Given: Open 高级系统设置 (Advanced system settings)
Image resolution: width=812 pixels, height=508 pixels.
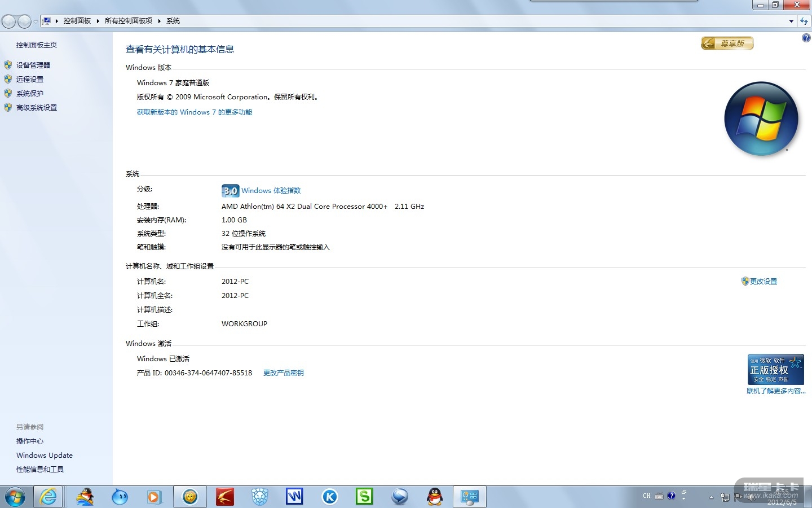Looking at the screenshot, I should [37, 108].
